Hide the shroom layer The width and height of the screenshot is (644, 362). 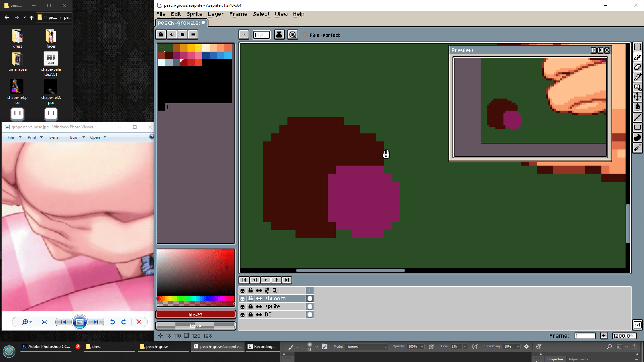point(243,299)
